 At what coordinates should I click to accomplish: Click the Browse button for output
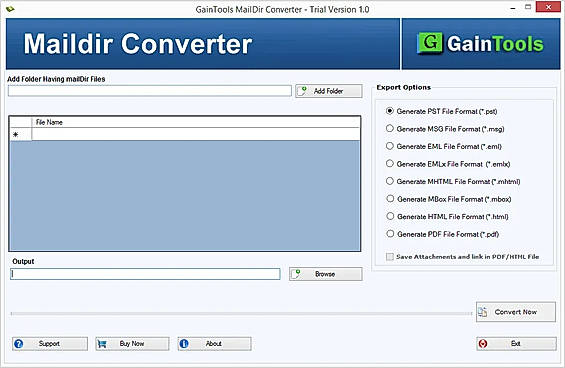tap(325, 274)
